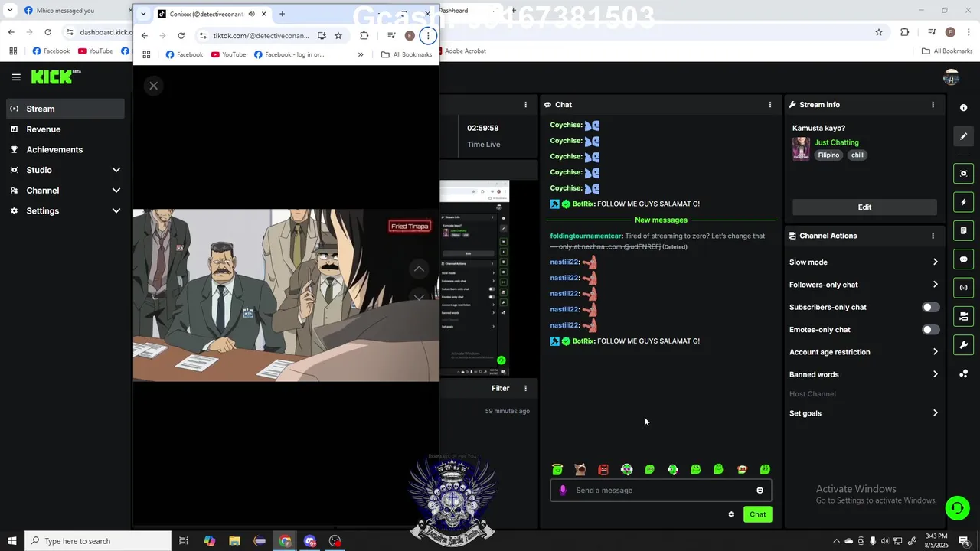
Task: Click the purple microphone icon in the chat box
Action: (563, 491)
